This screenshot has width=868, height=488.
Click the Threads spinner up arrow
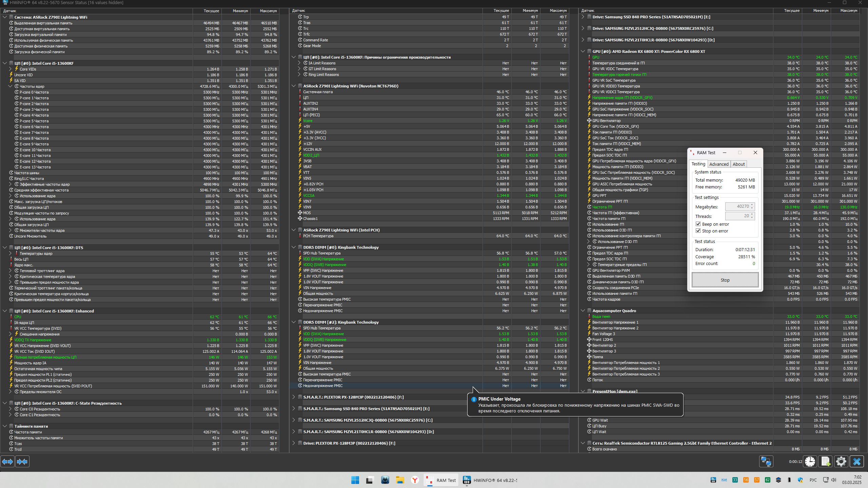(752, 214)
